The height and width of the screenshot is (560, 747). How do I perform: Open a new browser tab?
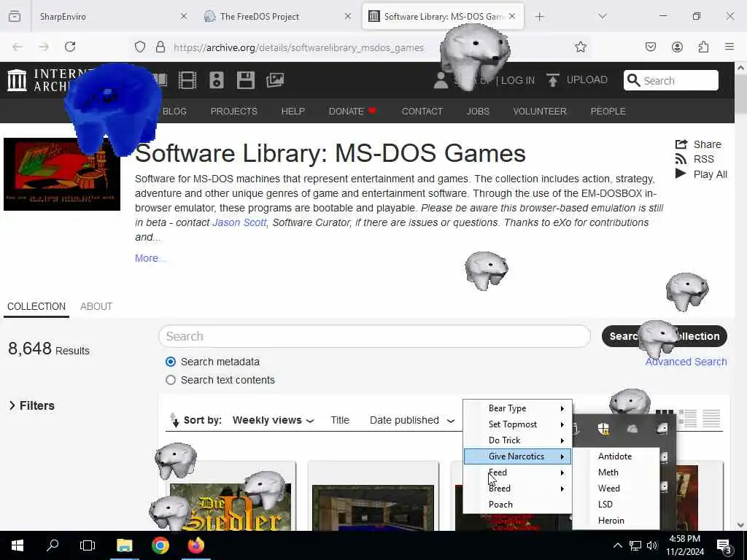(x=539, y=16)
